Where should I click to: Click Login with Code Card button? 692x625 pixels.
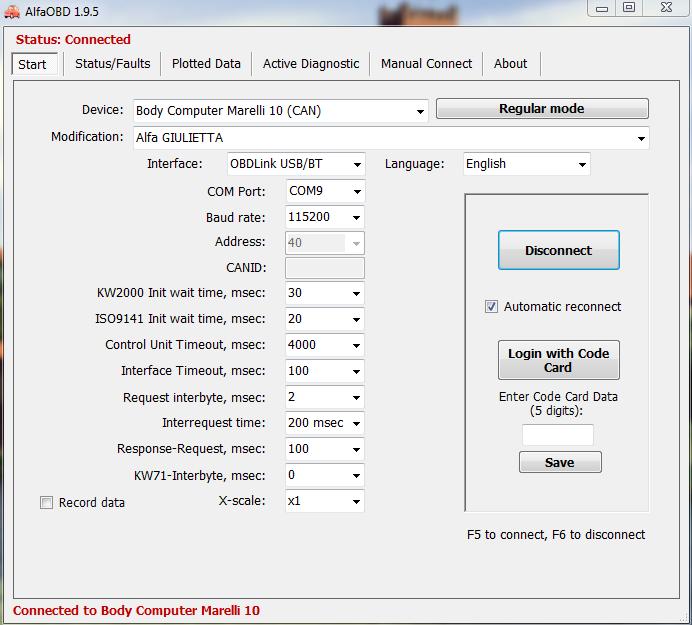tap(559, 360)
